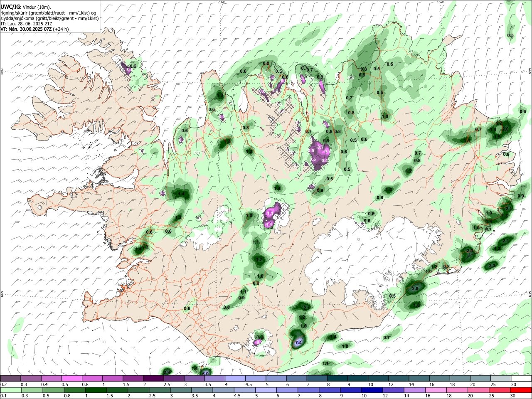Click the '2.3' rain value on the map
The width and height of the screenshot is (532, 399).
point(493,265)
